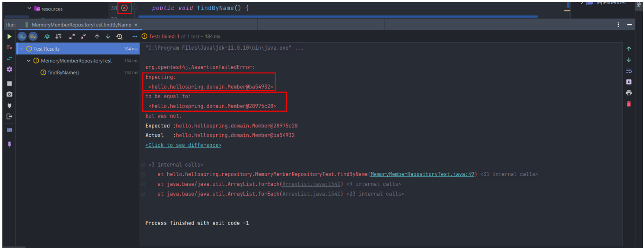Stop the process with the square icon
644x252 pixels.
click(x=9, y=83)
